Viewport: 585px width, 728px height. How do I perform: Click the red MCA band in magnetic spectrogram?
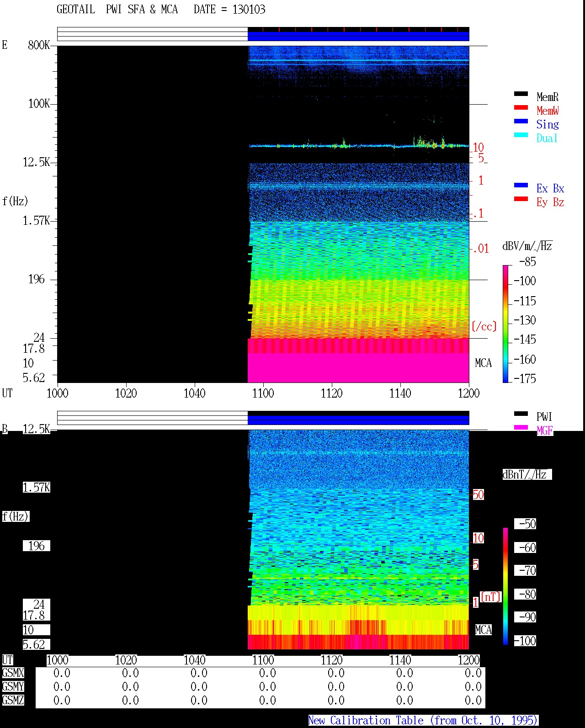coord(358,642)
